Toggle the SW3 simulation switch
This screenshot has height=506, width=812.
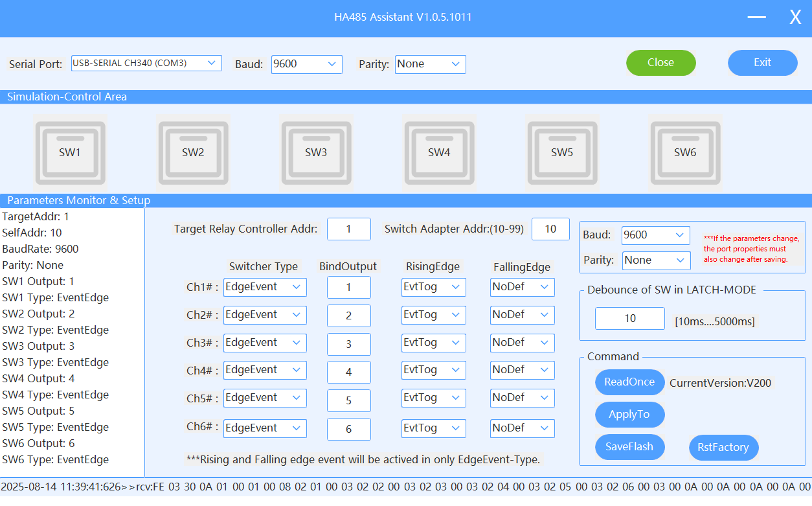click(x=316, y=152)
